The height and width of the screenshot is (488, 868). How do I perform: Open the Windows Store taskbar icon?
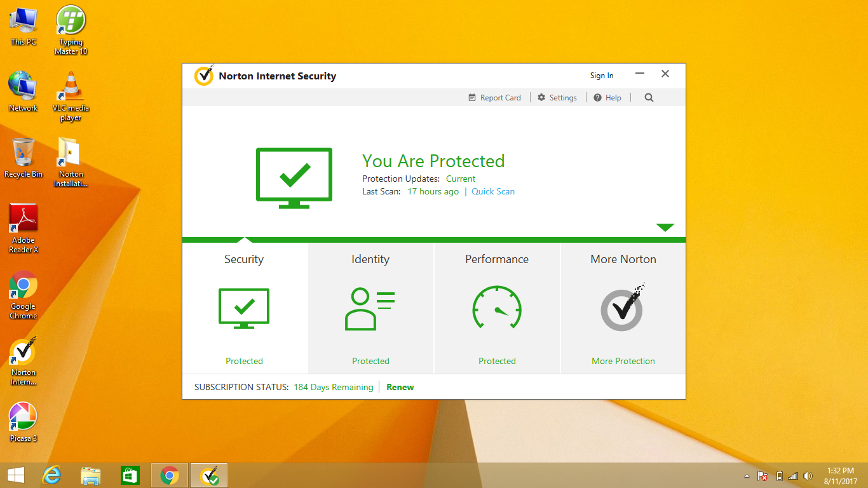pos(130,475)
